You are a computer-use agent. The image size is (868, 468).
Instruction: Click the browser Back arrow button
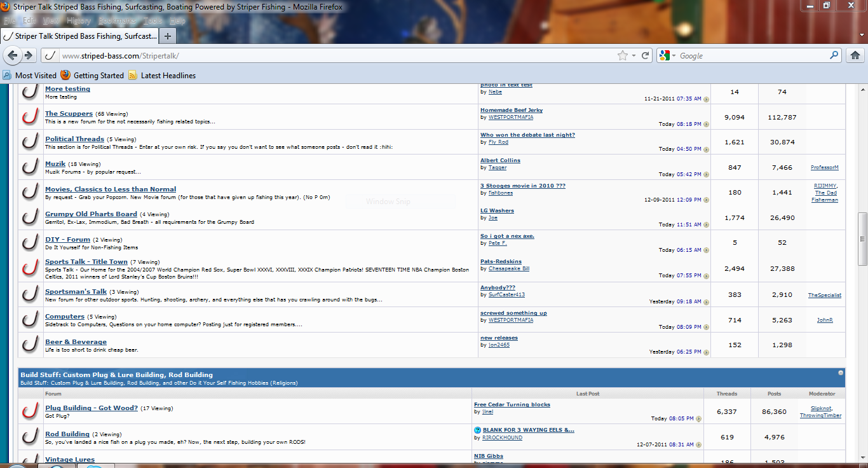pos(13,55)
